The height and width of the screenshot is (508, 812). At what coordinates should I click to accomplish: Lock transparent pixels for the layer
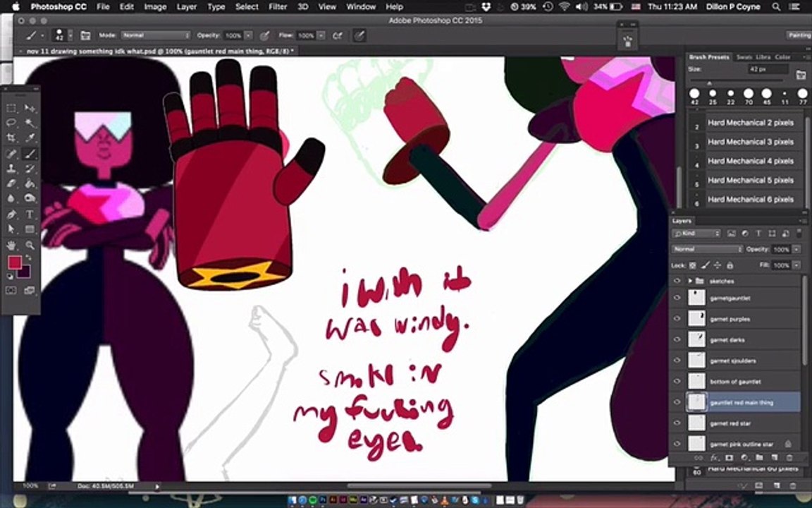point(692,265)
